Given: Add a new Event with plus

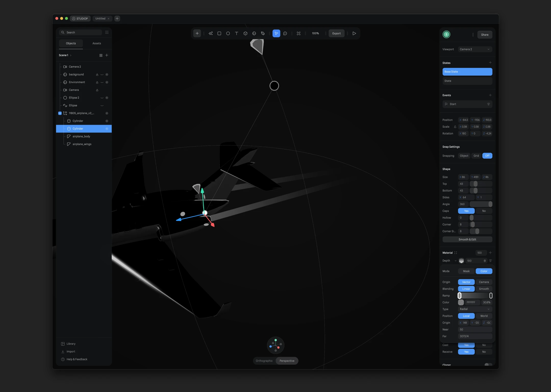Looking at the screenshot, I should coord(490,95).
